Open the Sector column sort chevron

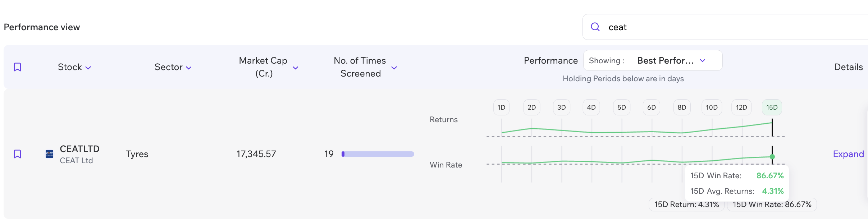(189, 68)
